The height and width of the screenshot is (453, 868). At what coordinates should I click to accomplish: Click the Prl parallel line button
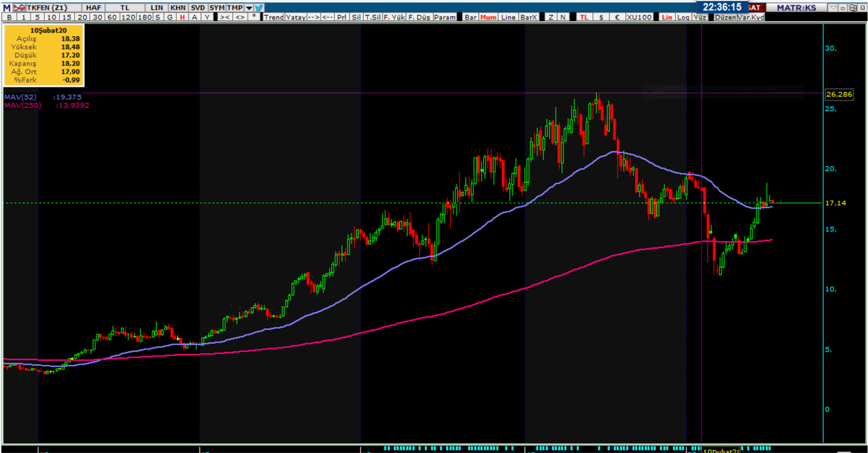click(x=341, y=17)
